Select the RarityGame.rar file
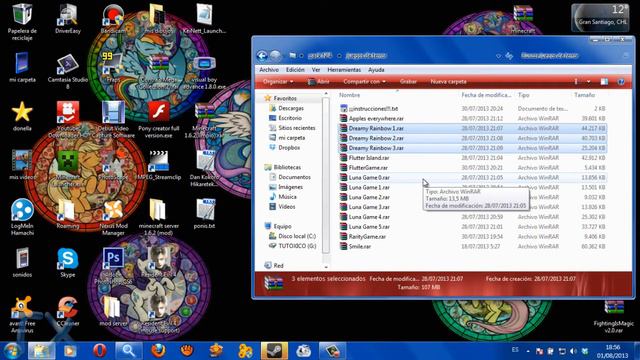 click(x=472, y=236)
